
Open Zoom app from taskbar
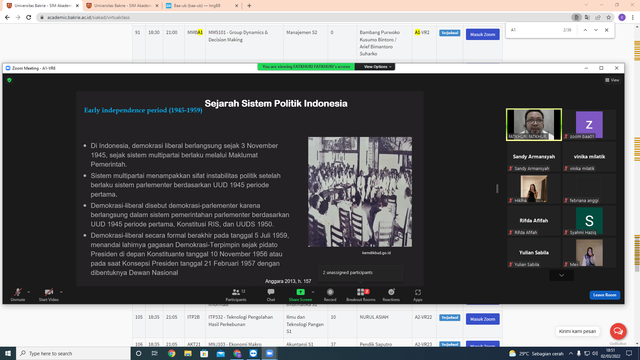point(269,353)
